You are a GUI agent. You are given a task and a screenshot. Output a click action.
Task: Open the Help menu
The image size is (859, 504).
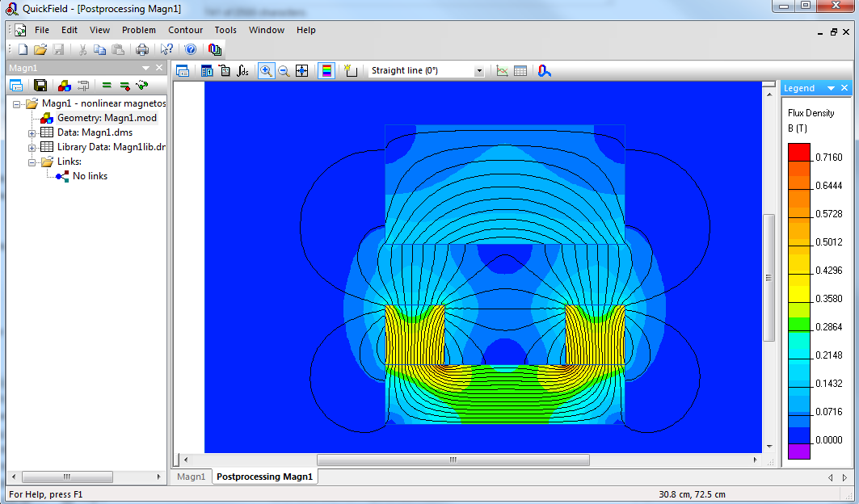(305, 30)
